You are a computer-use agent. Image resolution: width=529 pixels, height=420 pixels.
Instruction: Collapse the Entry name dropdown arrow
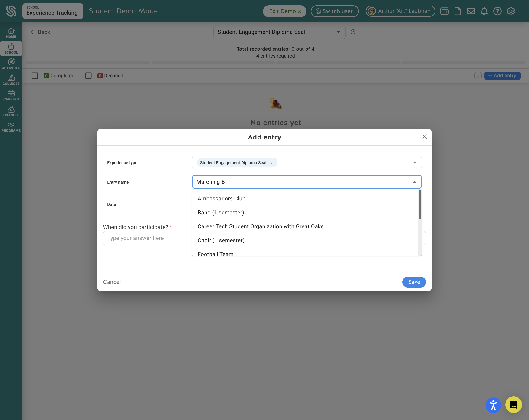(414, 182)
